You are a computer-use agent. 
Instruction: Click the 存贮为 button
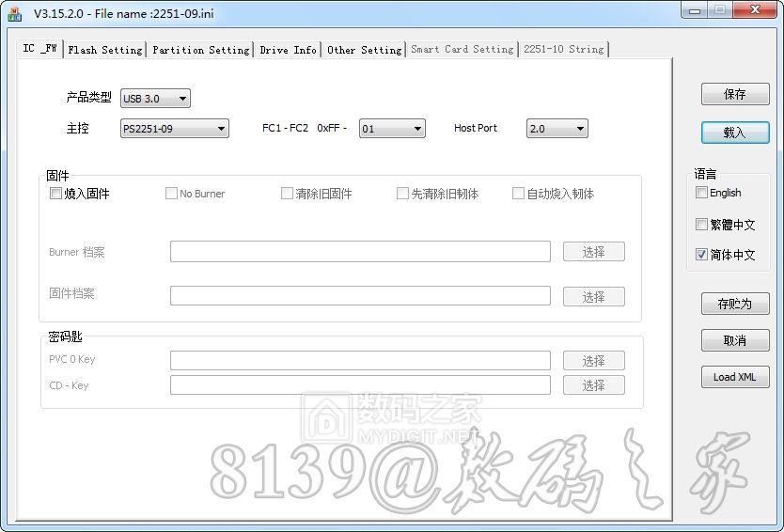735,304
